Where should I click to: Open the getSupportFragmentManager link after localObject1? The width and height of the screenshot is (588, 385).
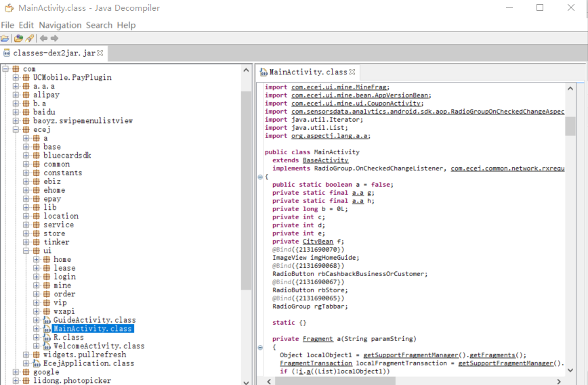click(411, 355)
